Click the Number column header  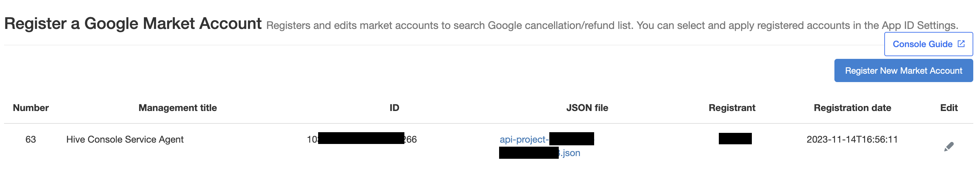coord(31,108)
